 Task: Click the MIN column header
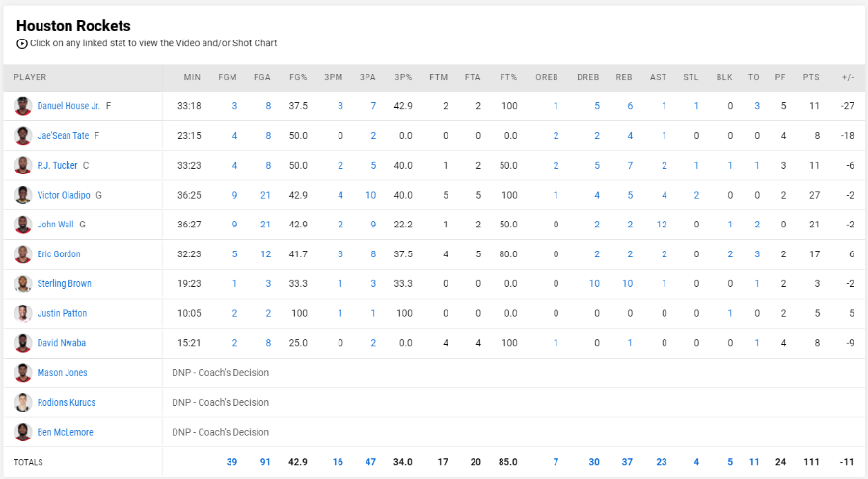[192, 77]
